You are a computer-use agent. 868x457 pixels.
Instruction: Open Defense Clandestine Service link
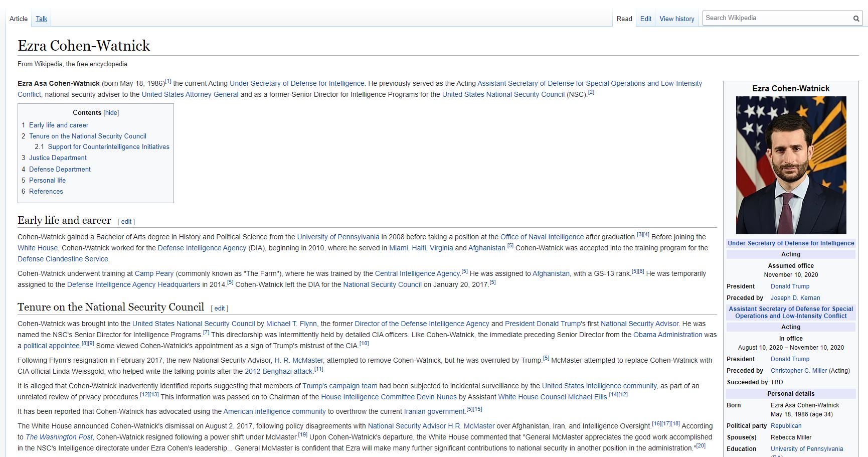coord(63,259)
